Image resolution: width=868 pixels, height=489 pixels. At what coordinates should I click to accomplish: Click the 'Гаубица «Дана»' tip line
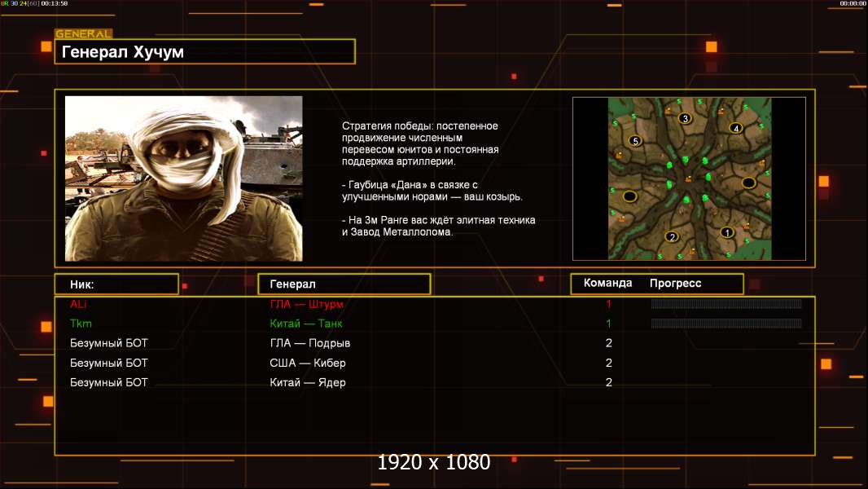coord(432,191)
